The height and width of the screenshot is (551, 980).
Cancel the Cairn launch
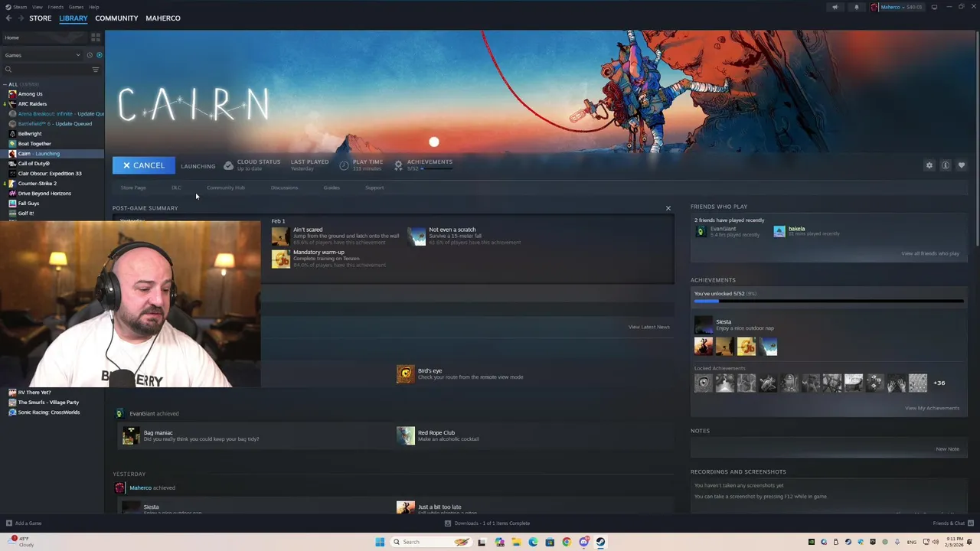[x=144, y=165]
